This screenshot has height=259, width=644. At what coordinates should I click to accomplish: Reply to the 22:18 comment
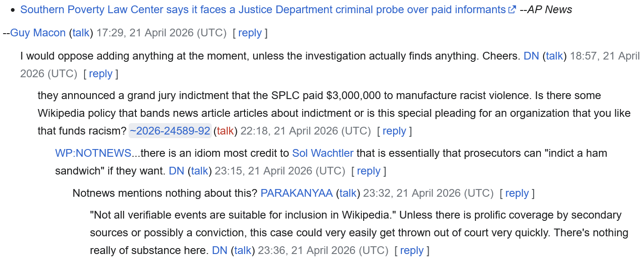tap(394, 131)
